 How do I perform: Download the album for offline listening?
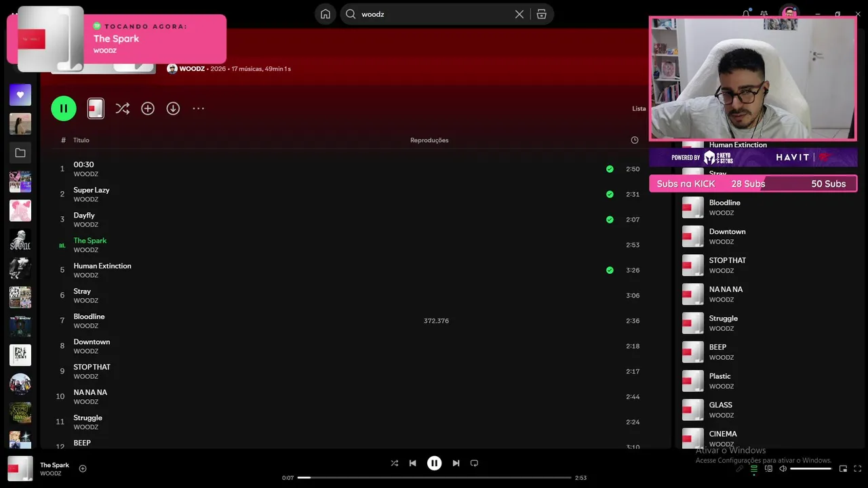173,108
